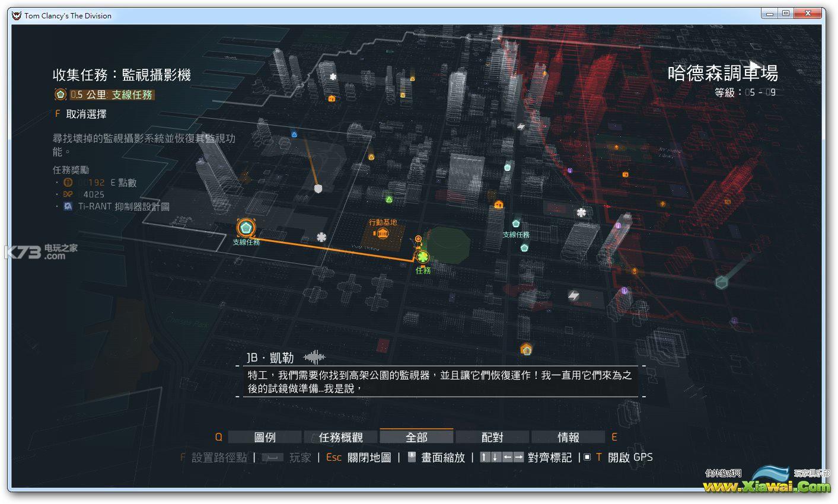Click pentagon quest icon next to 0.5 公里
This screenshot has width=838, height=504.
pos(60,94)
